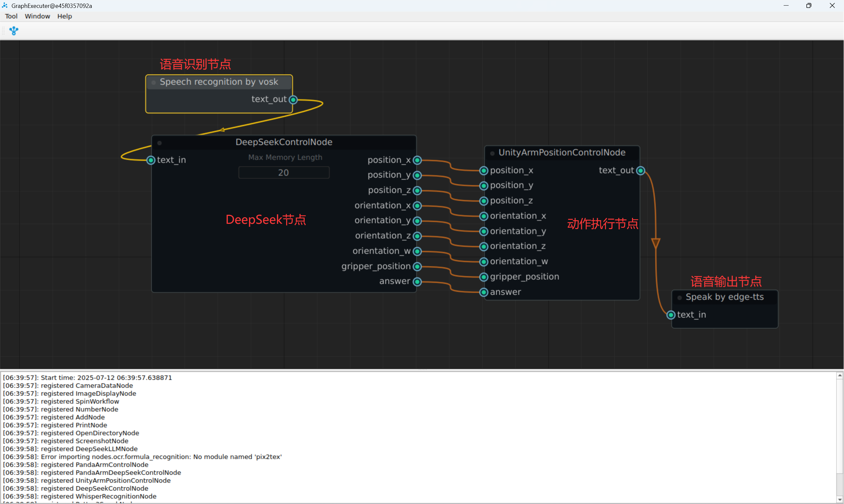The image size is (844, 504).
Task: Click the text_in port on the Speak by edge-tts node
Action: 671,315
